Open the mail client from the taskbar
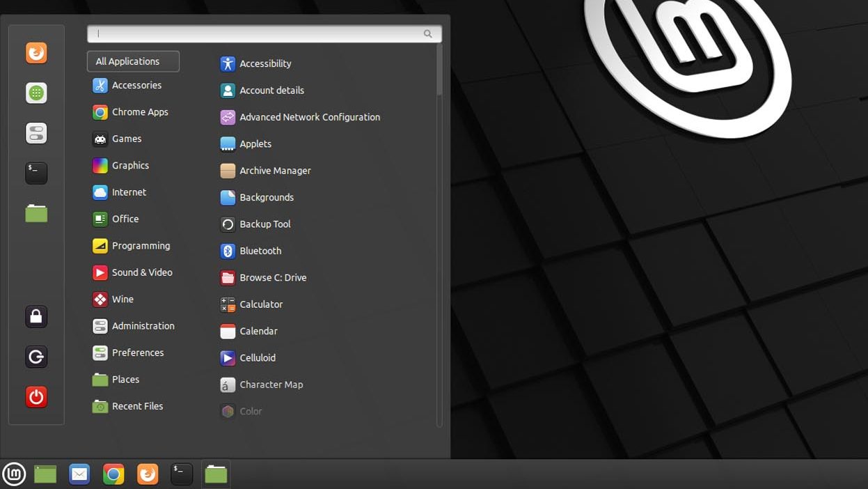868x489 pixels. (79, 474)
